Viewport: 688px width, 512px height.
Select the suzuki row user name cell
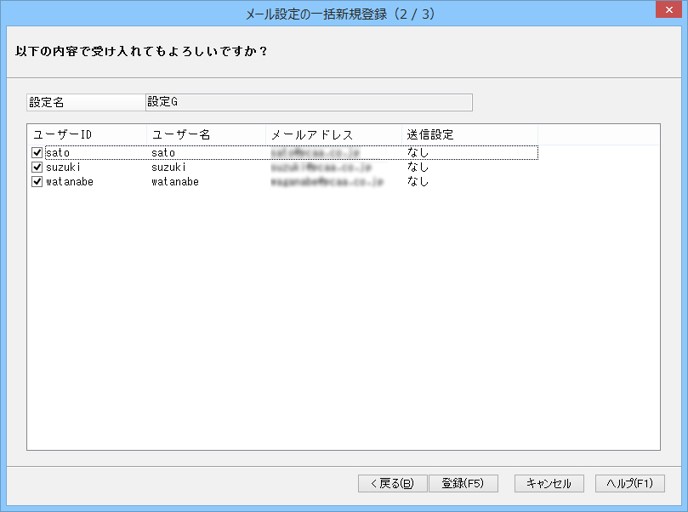click(169, 167)
